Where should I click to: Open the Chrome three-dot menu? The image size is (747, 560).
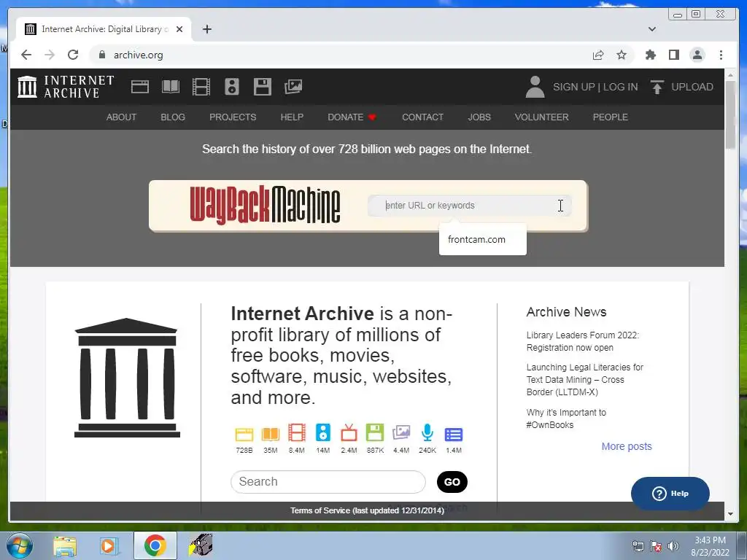pos(721,55)
